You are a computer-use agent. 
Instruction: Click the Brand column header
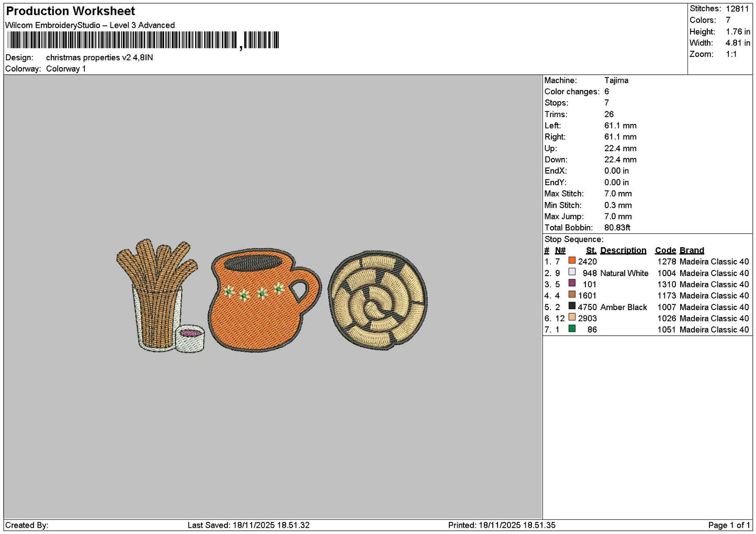[692, 251]
